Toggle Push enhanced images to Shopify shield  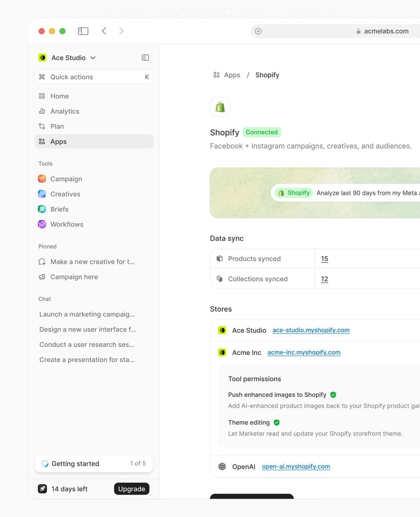[333, 395]
